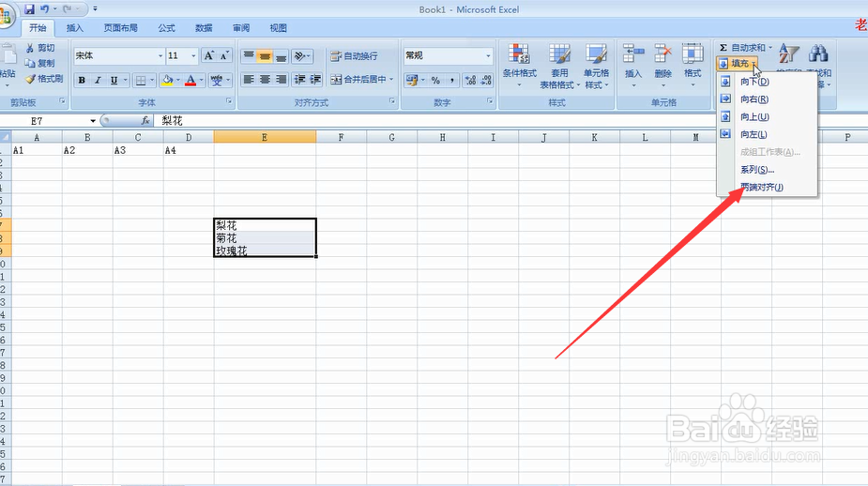Click the formula bar containing 梨花
The width and height of the screenshot is (868, 486).
(x=510, y=121)
